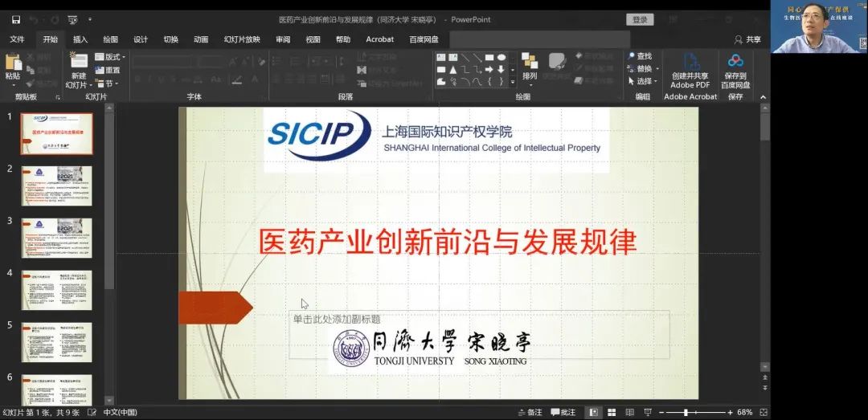Click the Find (查找) magnifier icon
This screenshot has width=868, height=420.
click(x=632, y=56)
